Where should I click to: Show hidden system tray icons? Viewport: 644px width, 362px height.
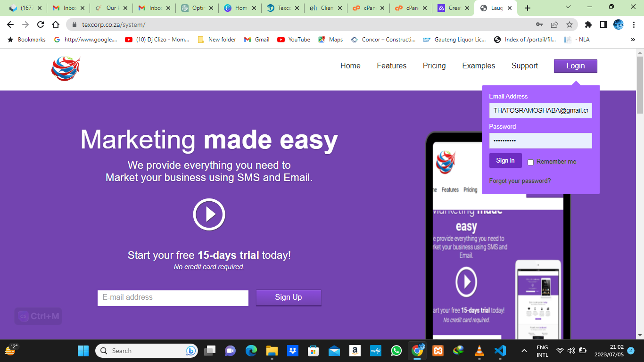pyautogui.click(x=524, y=351)
